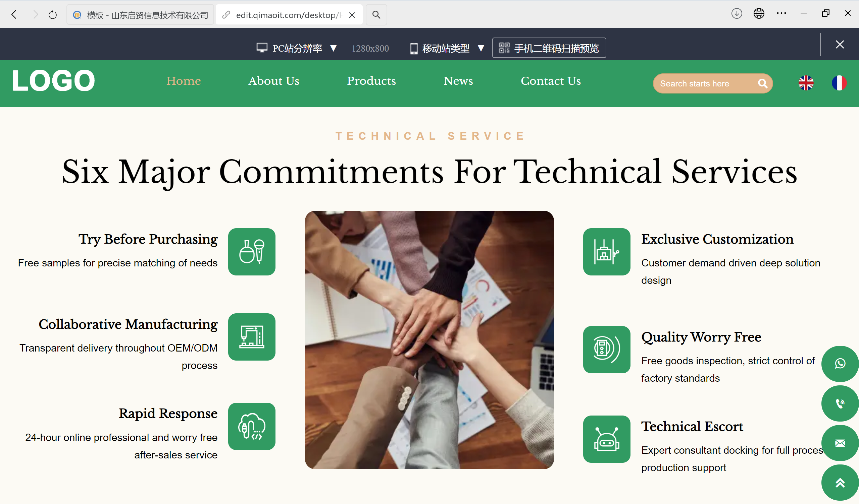Screen dimensions: 859x504
Task: Click the phone call floating icon
Action: click(840, 403)
